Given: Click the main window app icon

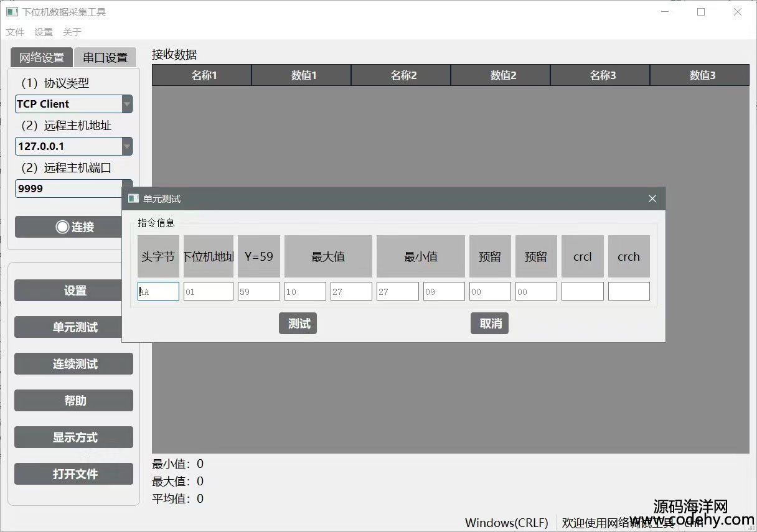Looking at the screenshot, I should (12, 11).
